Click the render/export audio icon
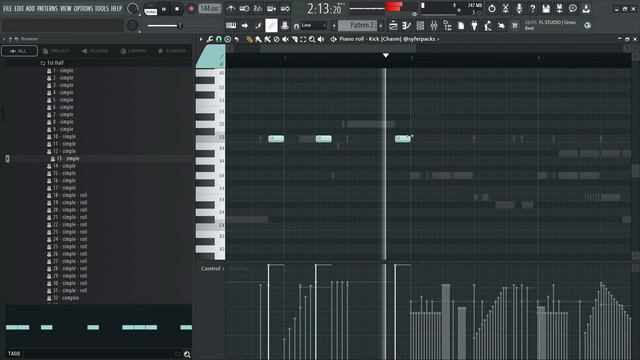Viewport: 640px width, 360px height. coord(559,8)
